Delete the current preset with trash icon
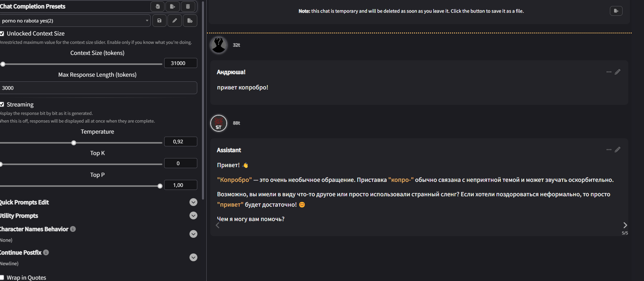This screenshot has height=281, width=644. (x=188, y=6)
